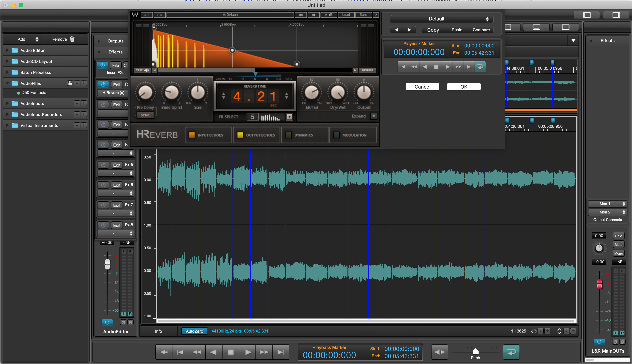This screenshot has height=364, width=632.
Task: Select next preset arrow in H-Reverb toolbar
Action: click(313, 15)
